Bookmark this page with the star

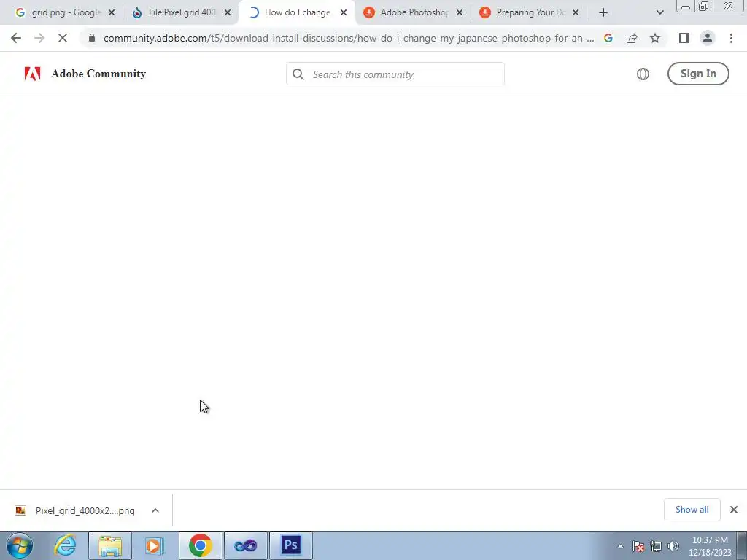click(x=655, y=38)
